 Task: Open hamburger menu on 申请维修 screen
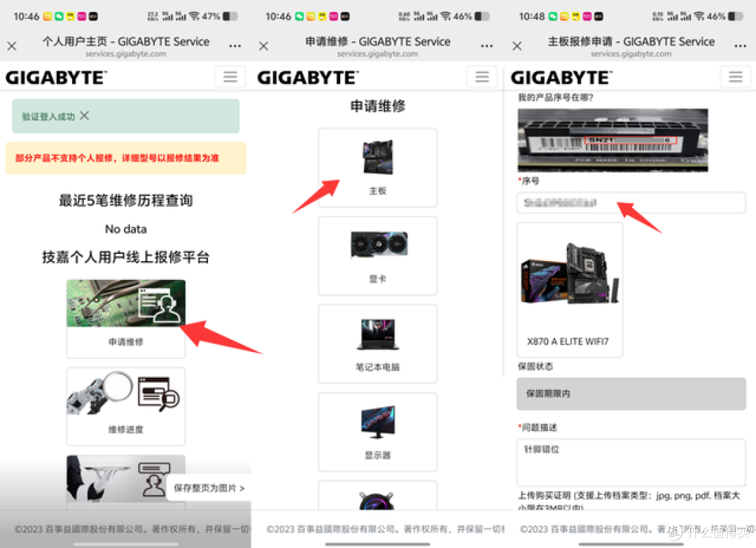[x=482, y=76]
